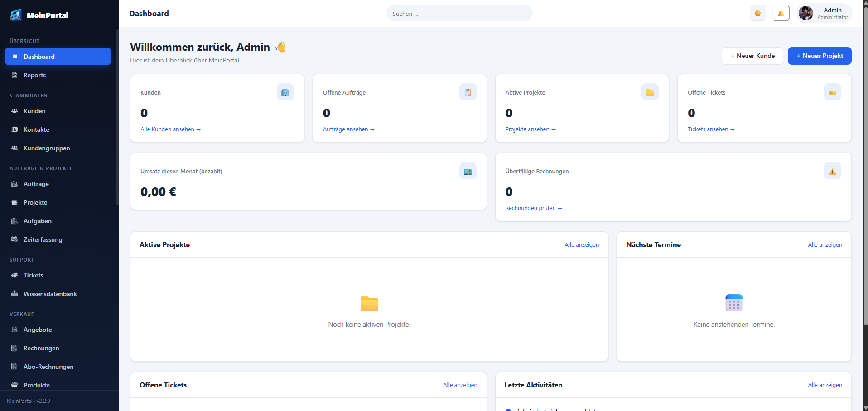Image resolution: width=868 pixels, height=411 pixels.
Task: Open Reports in the sidebar
Action: 58,75
